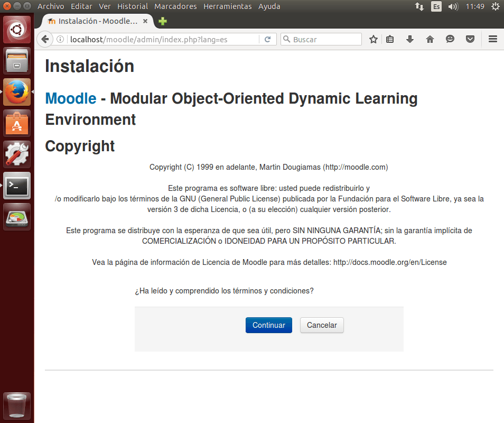Click Continuar to accept the terms
The width and height of the screenshot is (504, 423).
(x=269, y=325)
